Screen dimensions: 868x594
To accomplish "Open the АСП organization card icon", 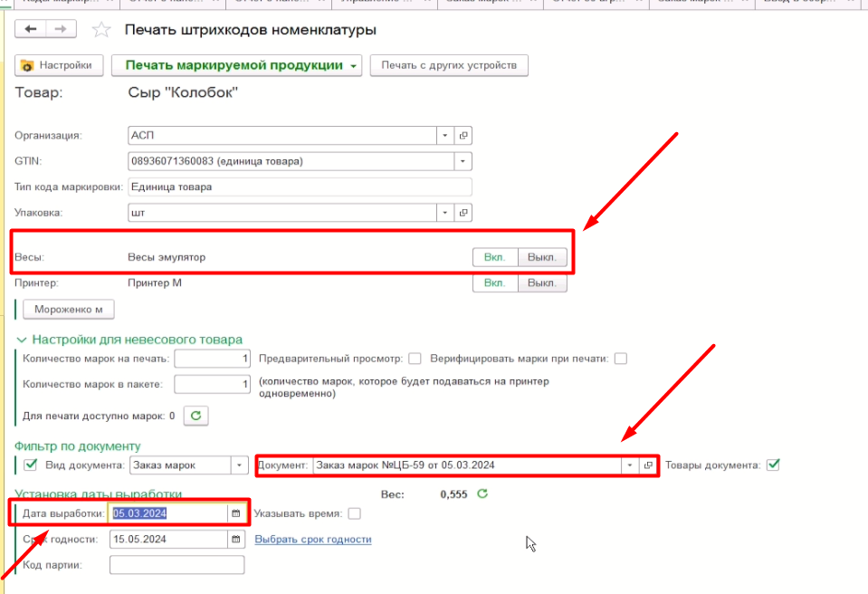I will point(463,136).
